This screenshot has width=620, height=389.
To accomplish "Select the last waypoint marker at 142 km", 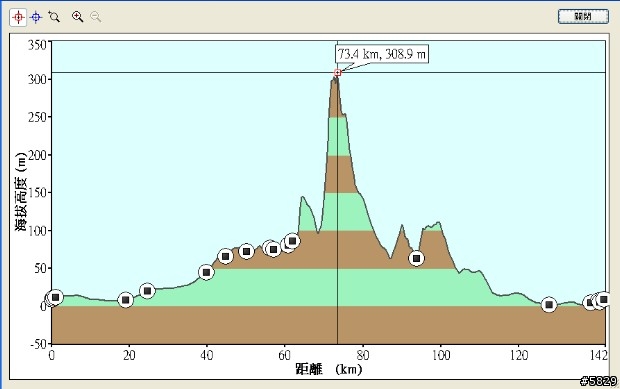I will (x=603, y=300).
